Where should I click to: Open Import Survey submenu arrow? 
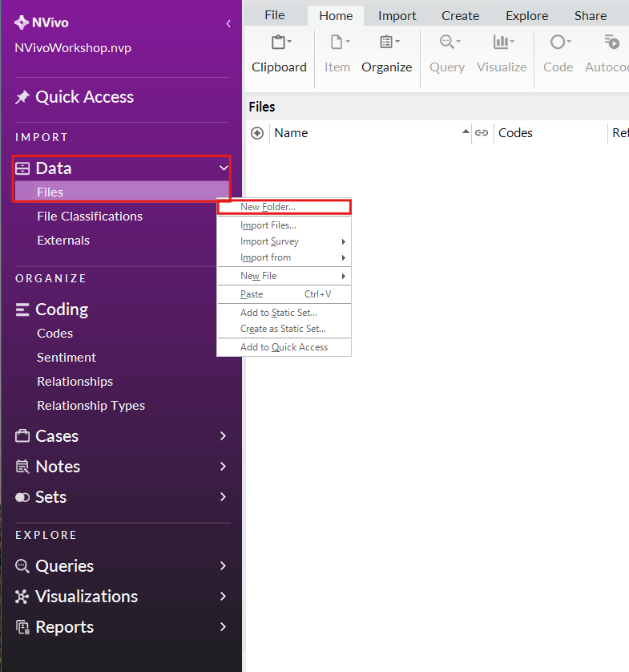tap(344, 241)
